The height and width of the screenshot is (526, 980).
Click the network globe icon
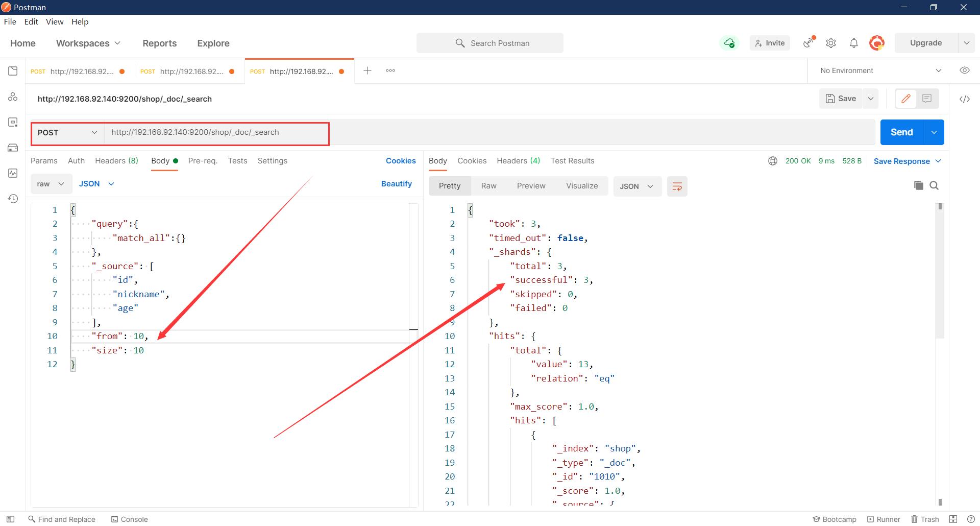click(773, 161)
